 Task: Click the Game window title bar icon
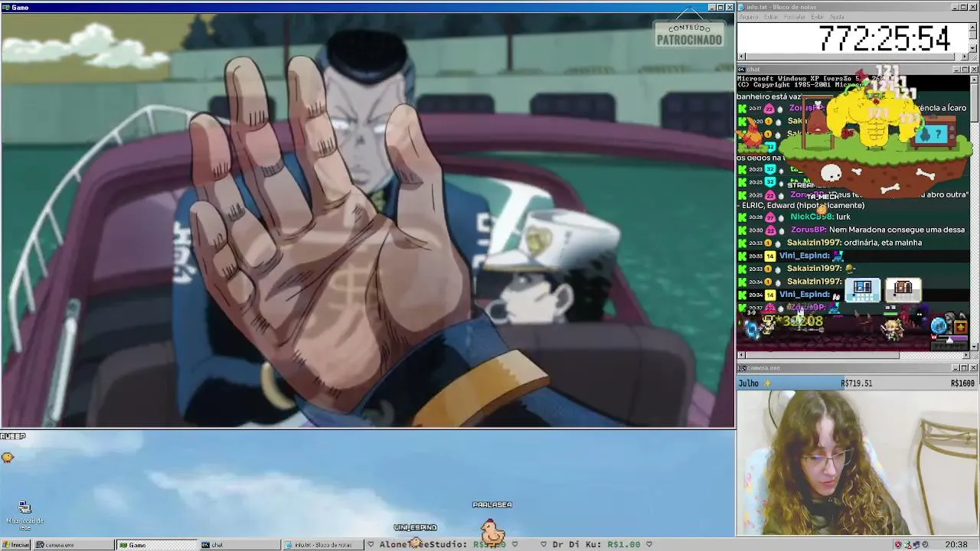[x=6, y=8]
